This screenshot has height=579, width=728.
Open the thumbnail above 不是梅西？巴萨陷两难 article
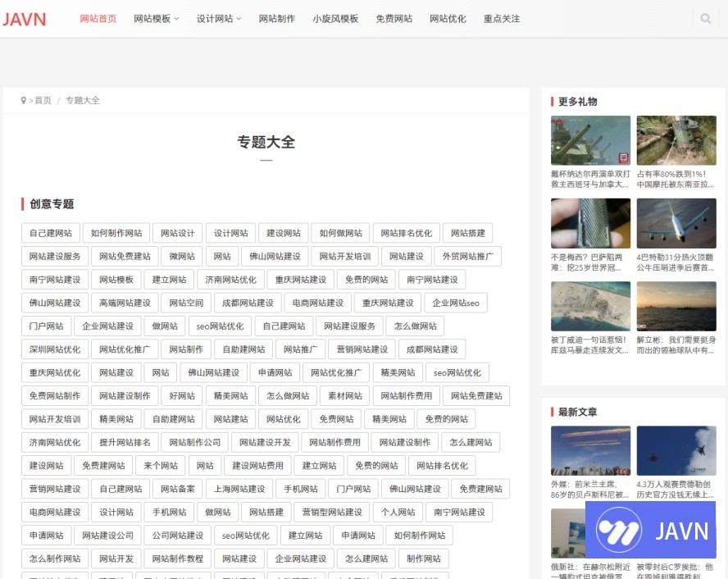tap(590, 223)
